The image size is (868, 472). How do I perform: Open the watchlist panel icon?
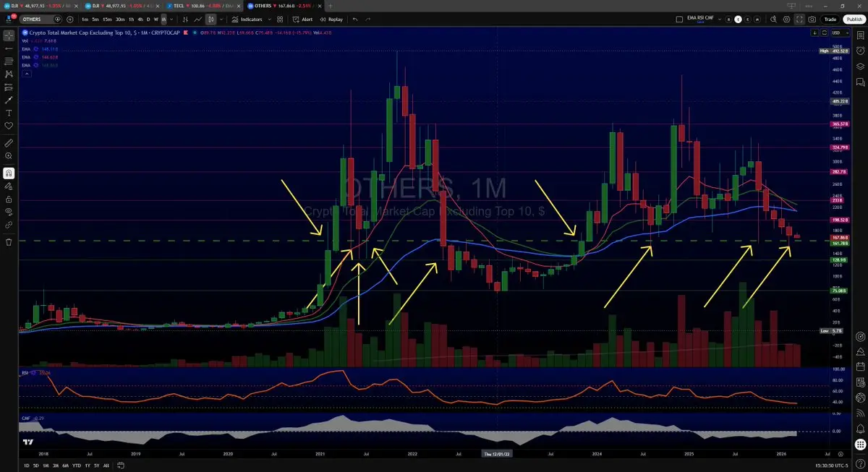(x=860, y=35)
